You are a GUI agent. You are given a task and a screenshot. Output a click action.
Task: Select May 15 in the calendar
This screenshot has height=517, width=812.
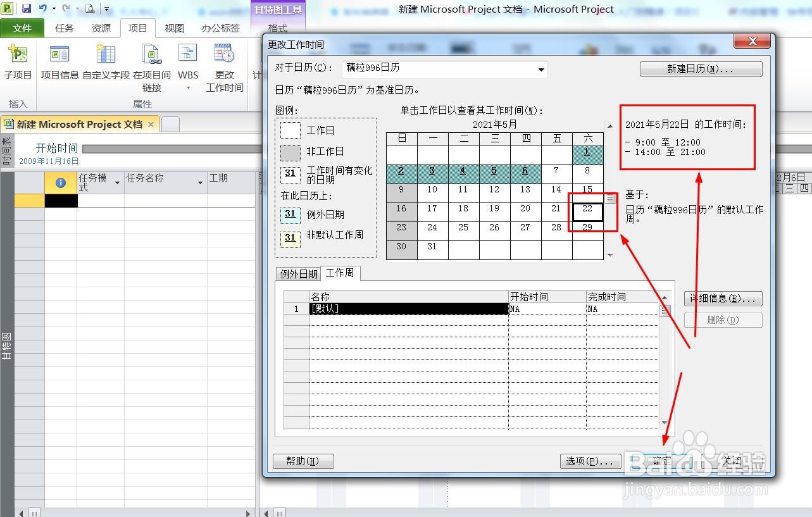588,193
